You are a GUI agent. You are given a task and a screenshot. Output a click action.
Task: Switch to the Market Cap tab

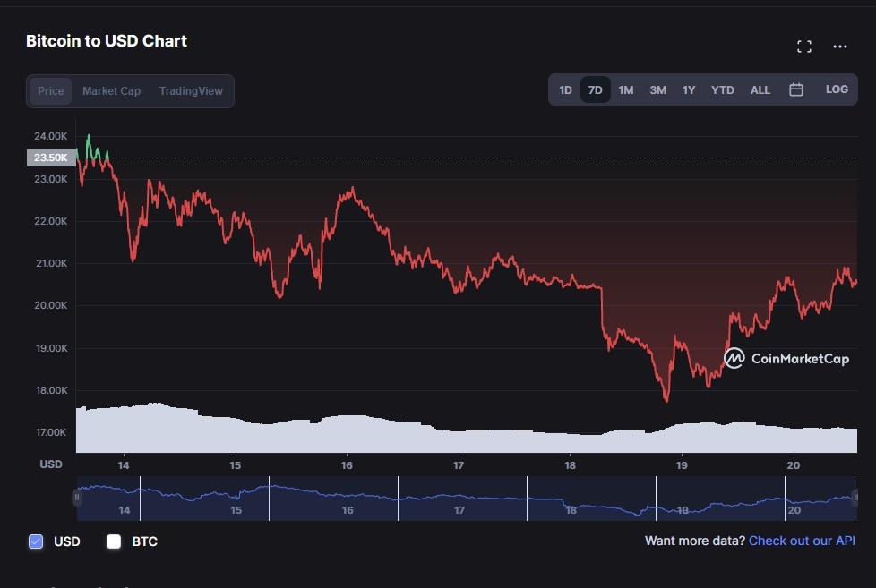tap(111, 90)
